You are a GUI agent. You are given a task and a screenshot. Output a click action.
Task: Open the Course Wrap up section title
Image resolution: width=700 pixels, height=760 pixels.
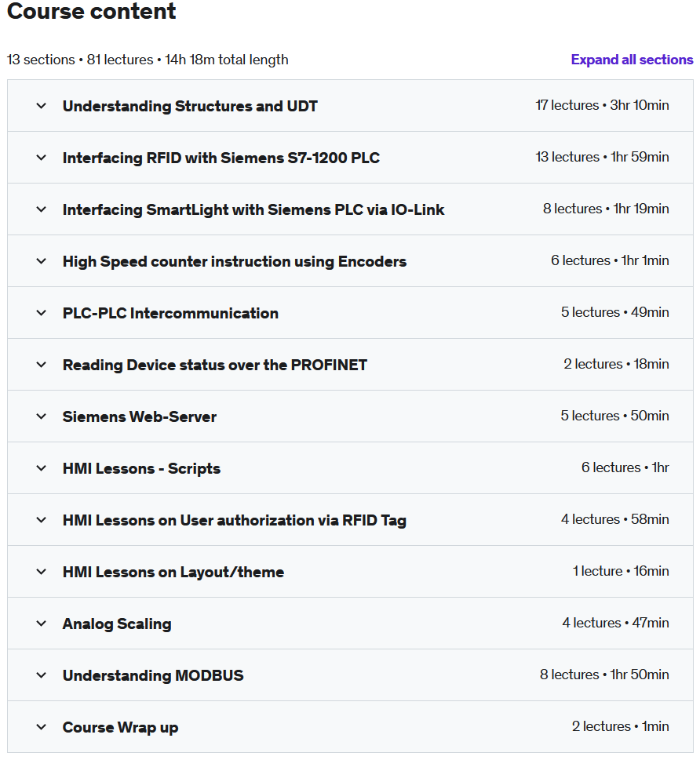click(x=120, y=727)
